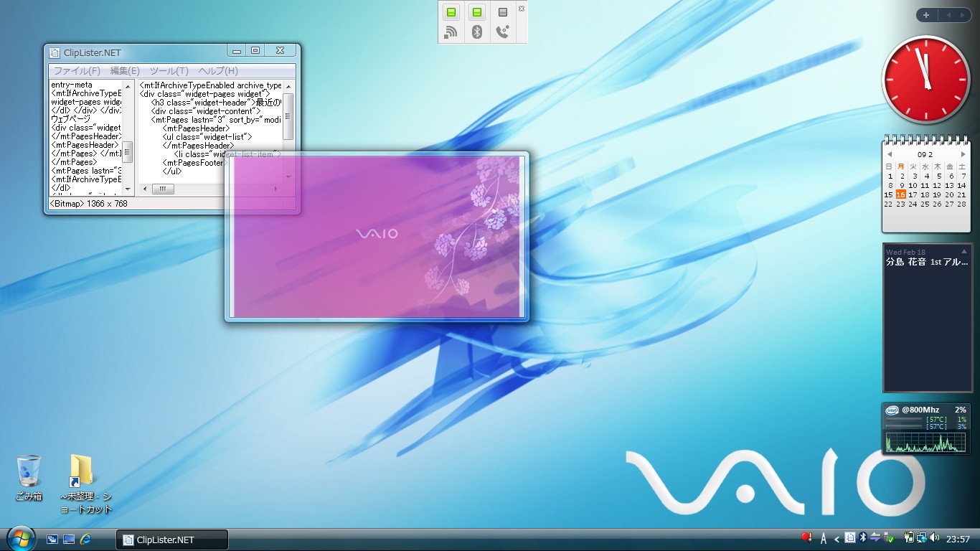Screen dimensions: 980x551
Task: Click the ClipLister clipboard tray icon
Action: 849,538
